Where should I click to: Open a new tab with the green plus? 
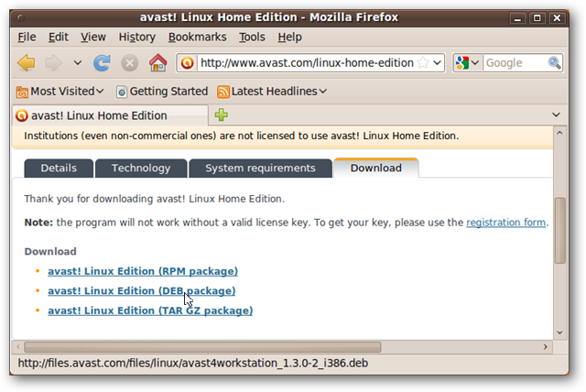pyautogui.click(x=221, y=114)
